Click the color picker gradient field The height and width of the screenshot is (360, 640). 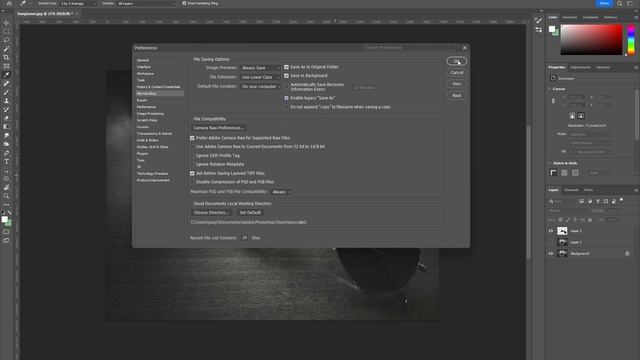tap(591, 40)
